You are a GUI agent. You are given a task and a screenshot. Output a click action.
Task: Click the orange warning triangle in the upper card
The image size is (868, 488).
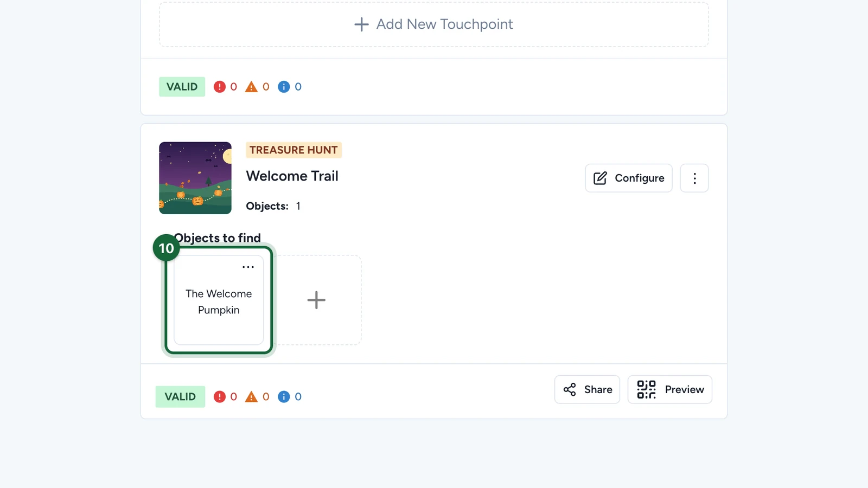point(251,87)
